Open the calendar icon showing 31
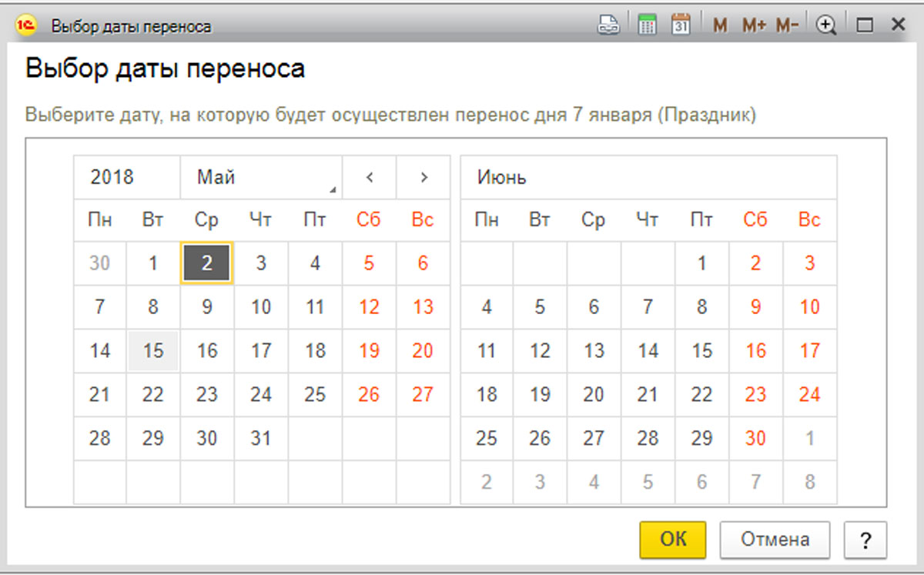The image size is (924, 575). [x=680, y=25]
